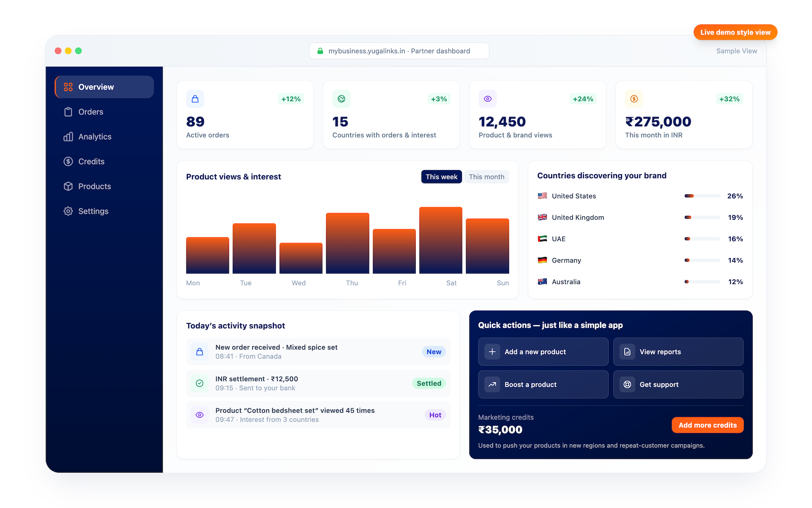This screenshot has width=812, height=508.
Task: Click the Analytics bar-chart icon
Action: tap(68, 137)
